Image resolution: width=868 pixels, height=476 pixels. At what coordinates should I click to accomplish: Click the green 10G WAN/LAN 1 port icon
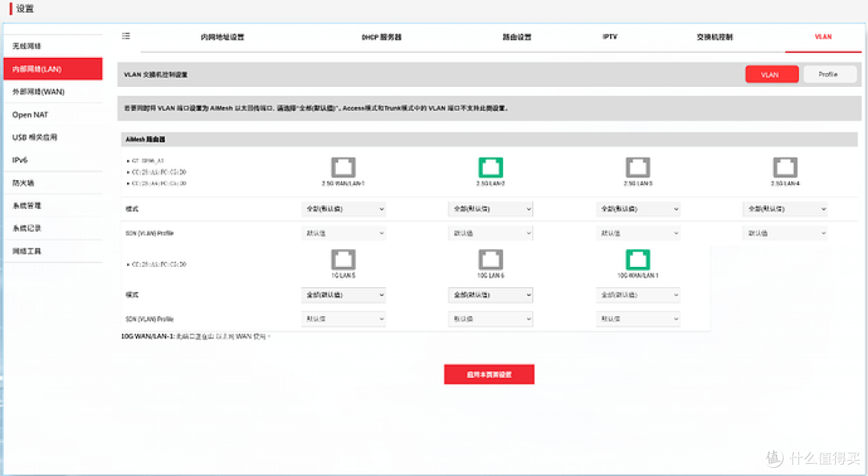pos(637,260)
